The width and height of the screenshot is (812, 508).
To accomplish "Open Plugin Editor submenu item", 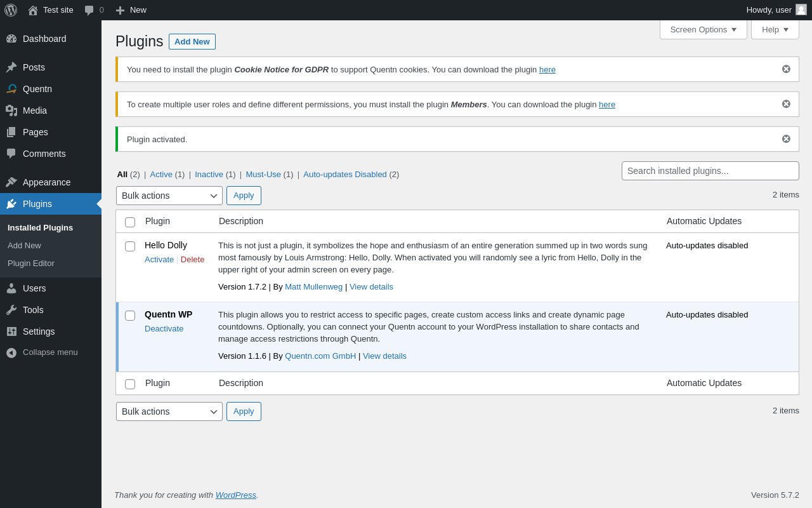I will [31, 264].
